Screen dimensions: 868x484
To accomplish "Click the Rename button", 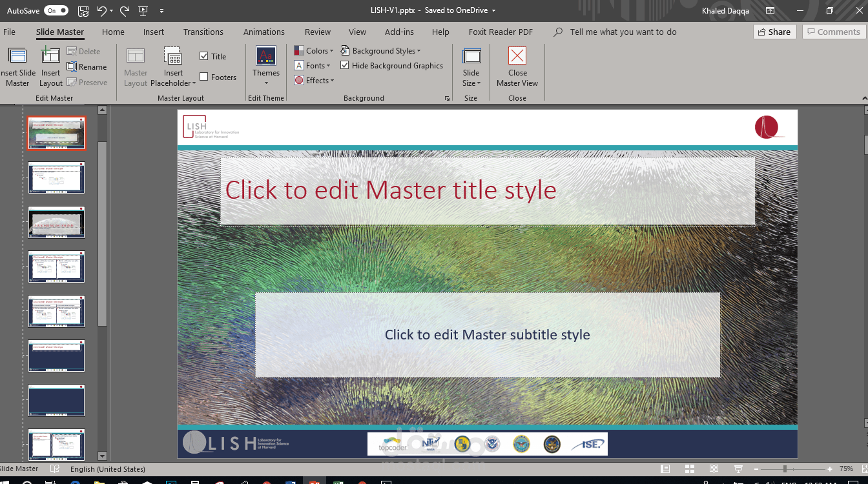I will coord(88,66).
